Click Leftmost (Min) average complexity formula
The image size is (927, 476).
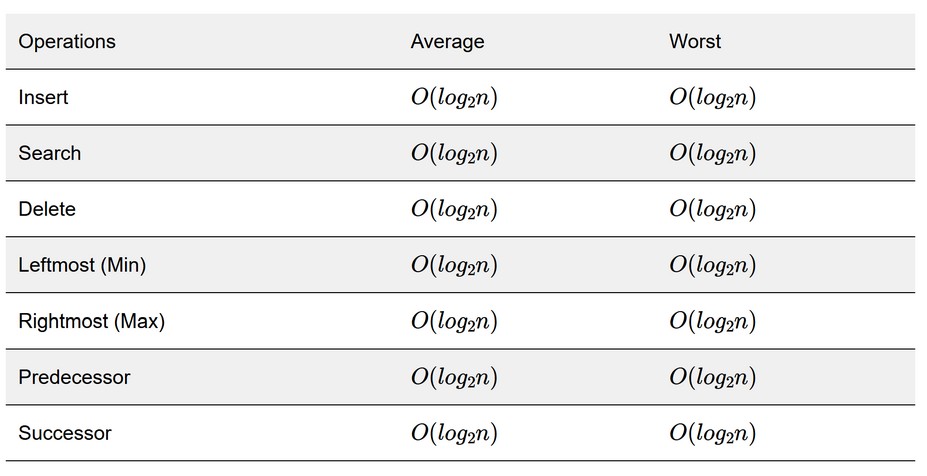coord(454,265)
